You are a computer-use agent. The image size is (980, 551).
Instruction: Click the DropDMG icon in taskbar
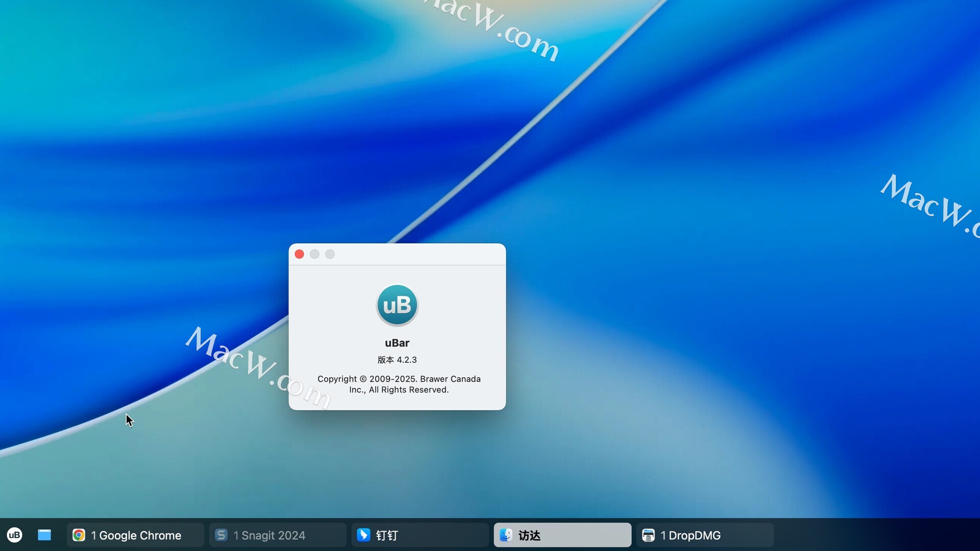648,535
